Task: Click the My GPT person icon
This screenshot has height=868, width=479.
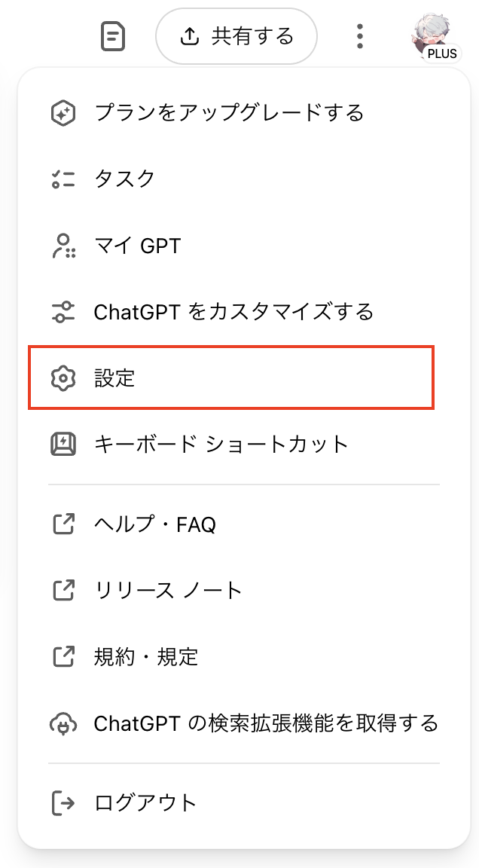Action: click(63, 246)
